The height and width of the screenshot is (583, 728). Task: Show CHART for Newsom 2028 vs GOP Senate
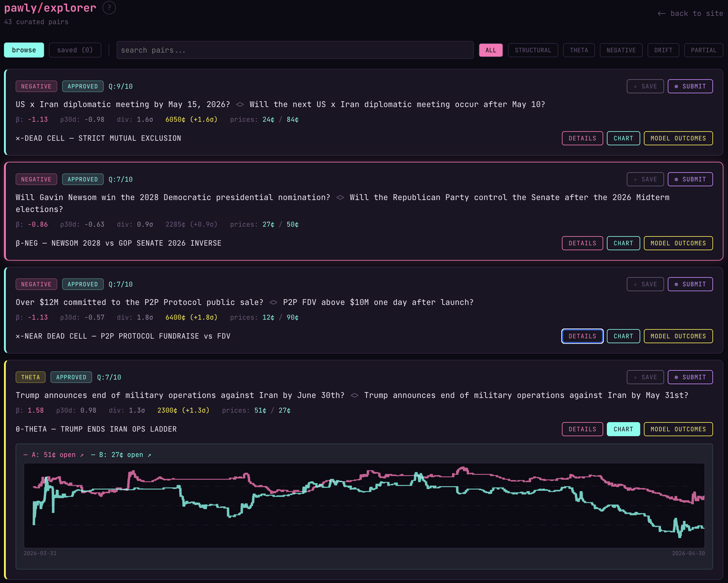coord(623,243)
